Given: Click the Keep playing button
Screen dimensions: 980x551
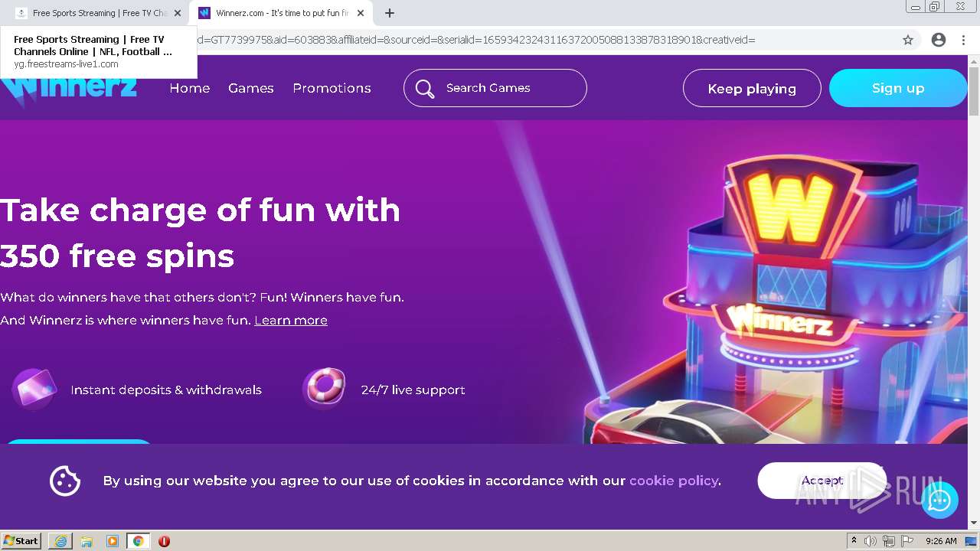Looking at the screenshot, I should [752, 89].
